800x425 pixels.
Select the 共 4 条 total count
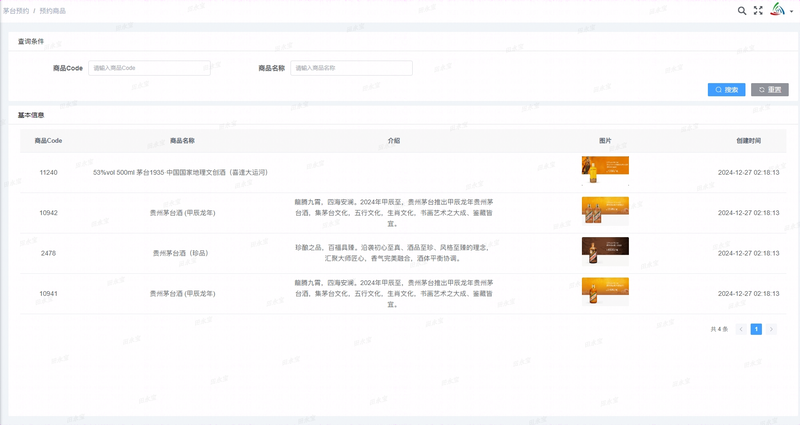(x=719, y=329)
